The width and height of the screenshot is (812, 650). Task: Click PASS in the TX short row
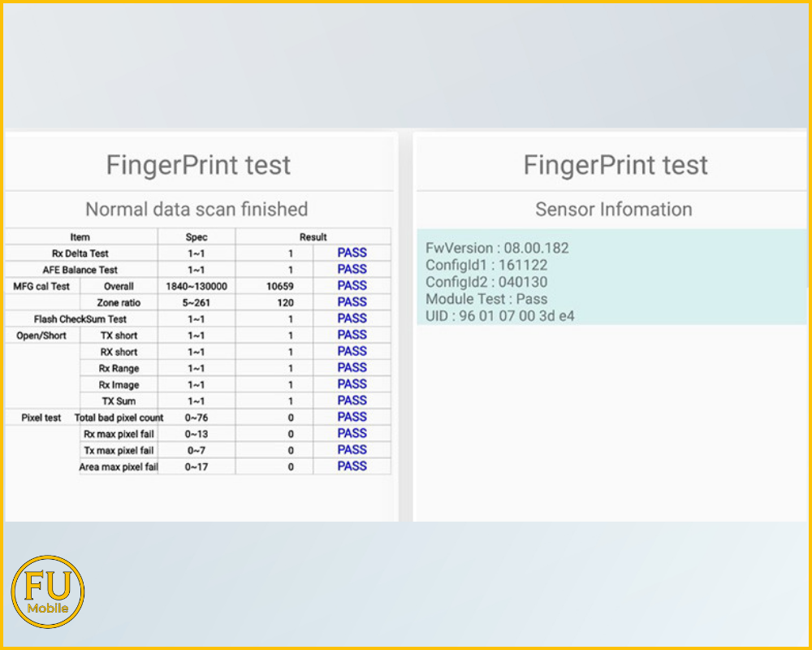tap(352, 335)
